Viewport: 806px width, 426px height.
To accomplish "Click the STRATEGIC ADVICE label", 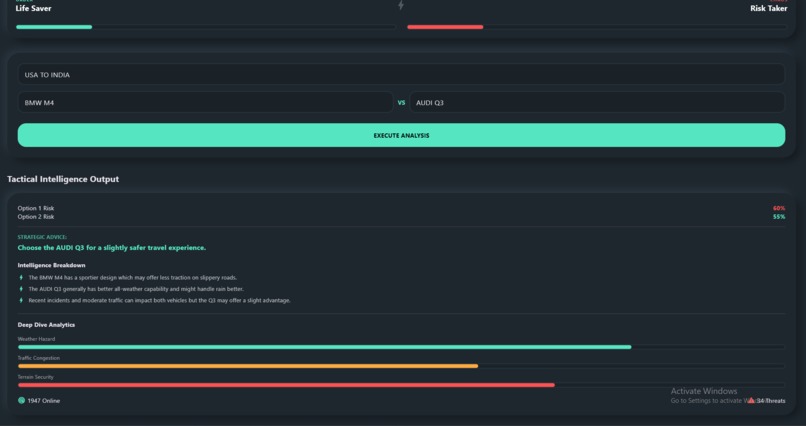I will point(42,237).
